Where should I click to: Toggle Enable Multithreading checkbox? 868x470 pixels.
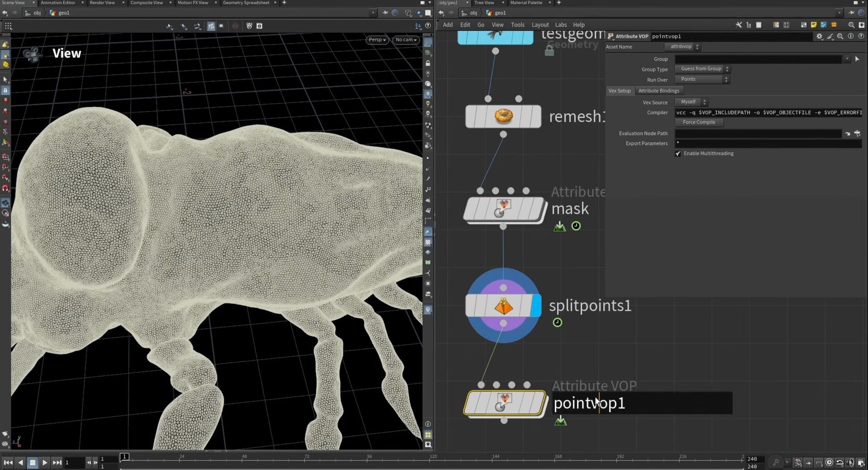[x=678, y=154]
